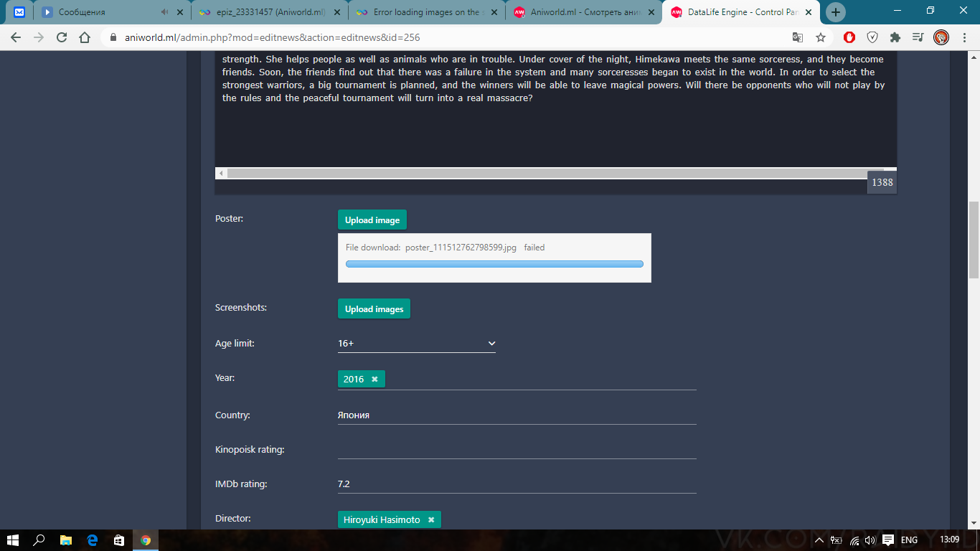Screen dimensions: 980x551
Task: Go to the browser home page
Action: point(85,37)
